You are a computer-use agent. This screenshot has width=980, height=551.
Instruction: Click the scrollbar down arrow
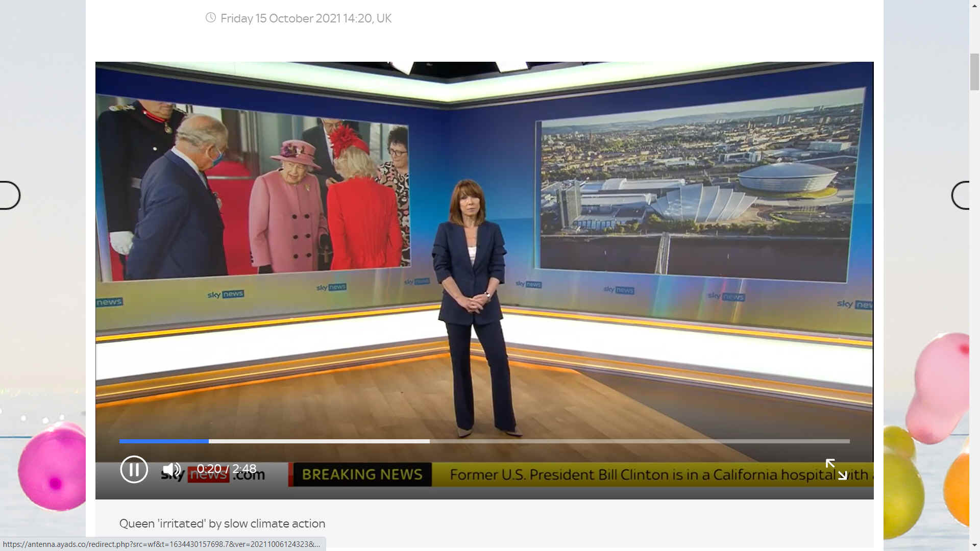pos(974,545)
